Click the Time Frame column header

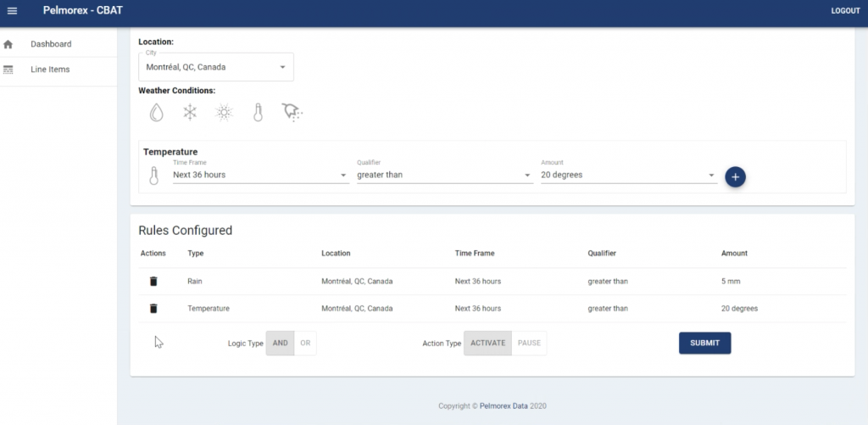point(475,254)
